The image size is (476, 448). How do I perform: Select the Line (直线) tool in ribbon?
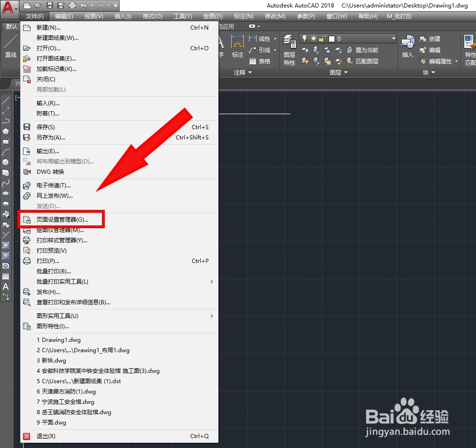coord(11,46)
